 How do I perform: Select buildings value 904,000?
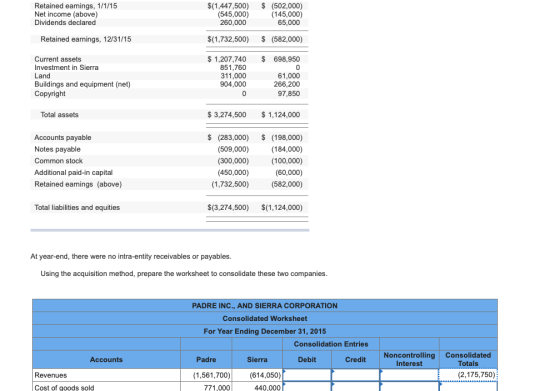(x=233, y=84)
